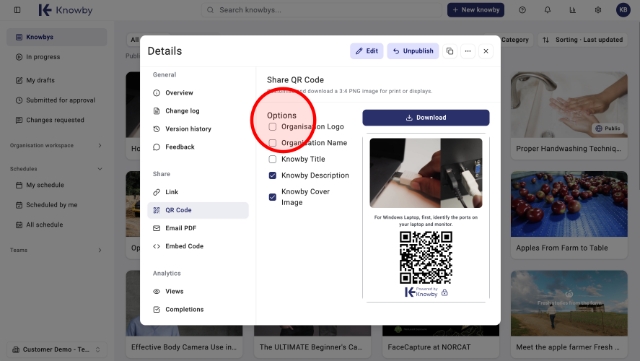This screenshot has height=361, width=640.
Task: Open the Completions analytics section
Action: tap(198, 309)
